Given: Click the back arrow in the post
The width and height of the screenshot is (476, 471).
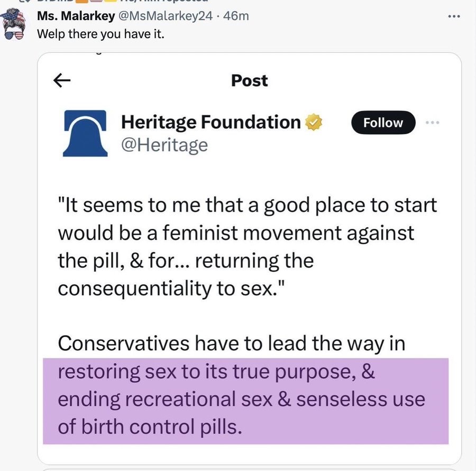Looking at the screenshot, I should [x=62, y=80].
